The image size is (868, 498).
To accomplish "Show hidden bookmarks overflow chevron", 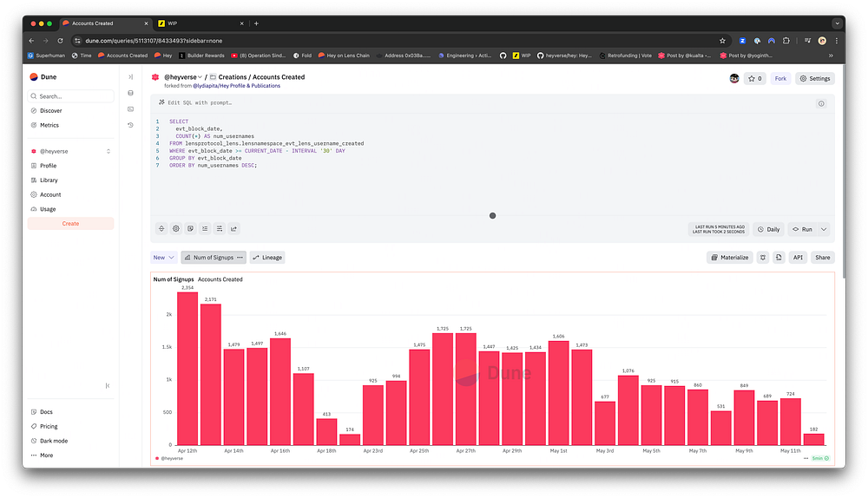I will pyautogui.click(x=831, y=56).
